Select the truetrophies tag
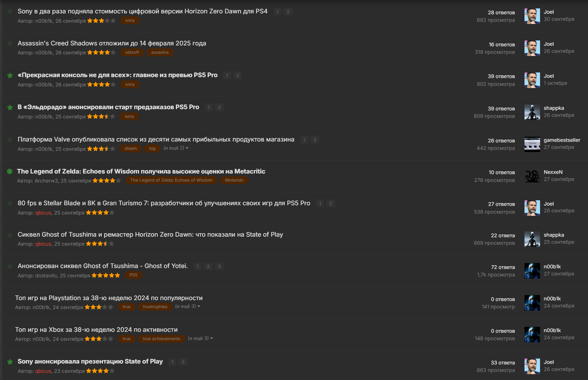The height and width of the screenshot is (380, 588). [155, 307]
